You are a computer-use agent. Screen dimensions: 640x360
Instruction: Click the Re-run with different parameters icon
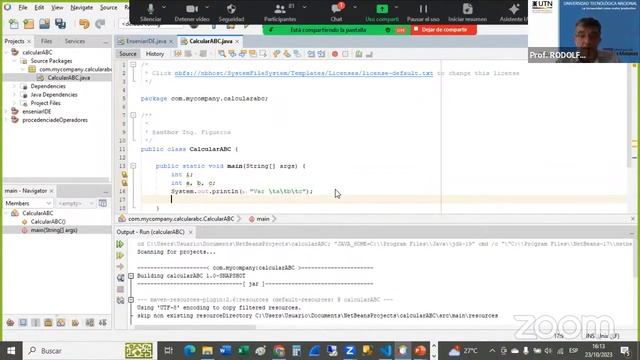coord(120,256)
